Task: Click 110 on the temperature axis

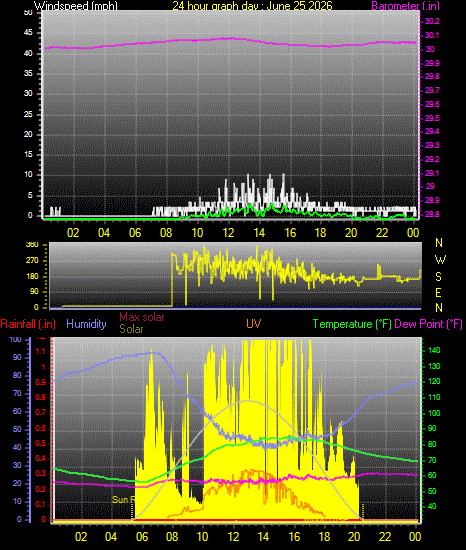Action: coord(434,397)
